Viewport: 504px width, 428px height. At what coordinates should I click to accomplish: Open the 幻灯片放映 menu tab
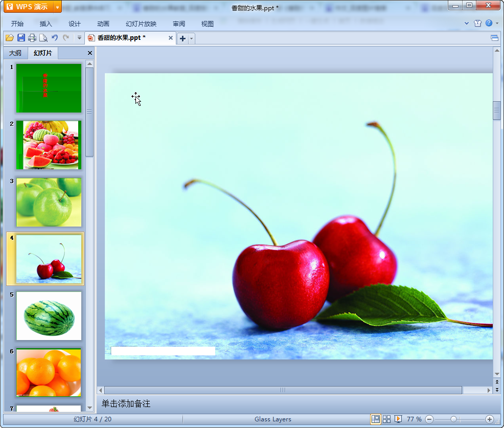click(x=141, y=24)
